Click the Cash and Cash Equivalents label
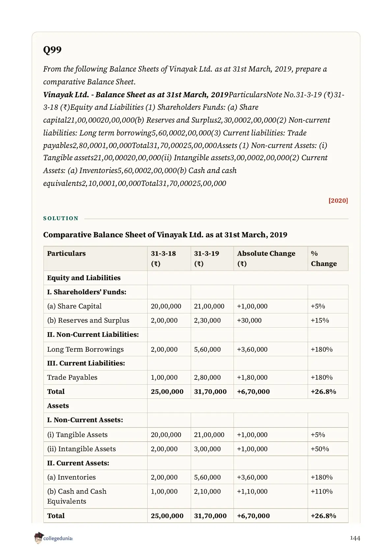The height and width of the screenshot is (555, 392). point(77,496)
